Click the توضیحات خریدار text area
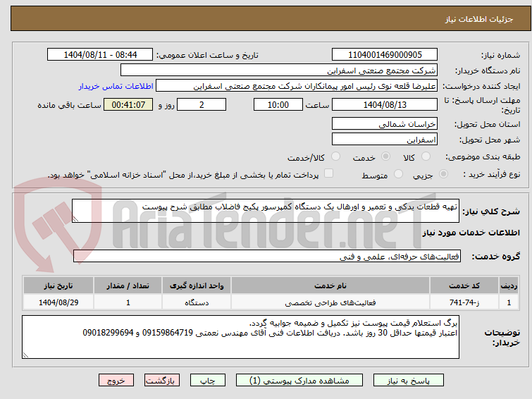The image size is (532, 399). 240,337
